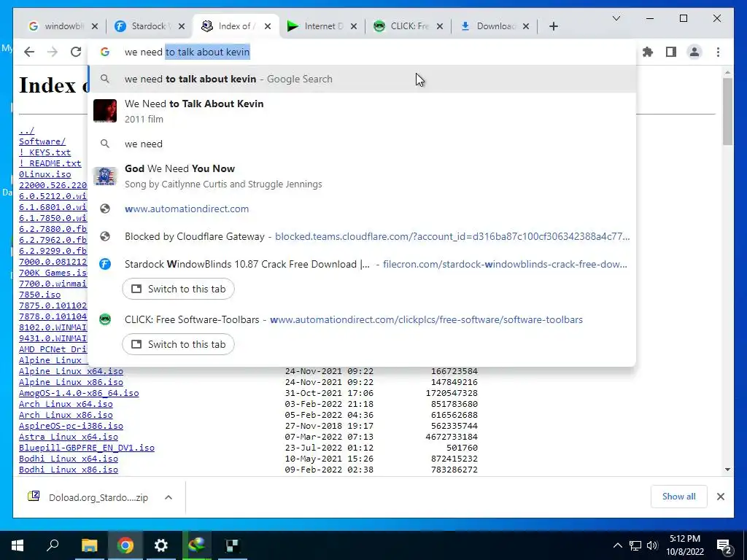
Task: Reload the page with the refresh icon
Action: (76, 52)
